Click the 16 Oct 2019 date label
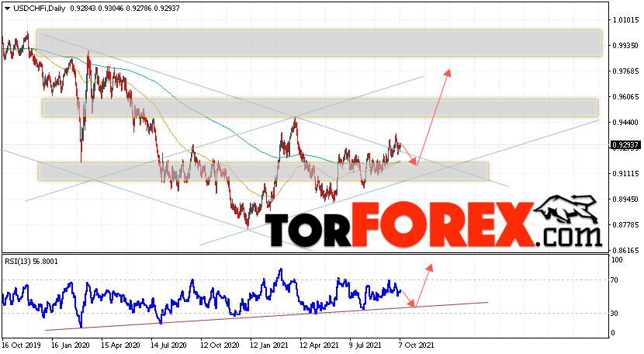644x354 pixels. coord(20,345)
